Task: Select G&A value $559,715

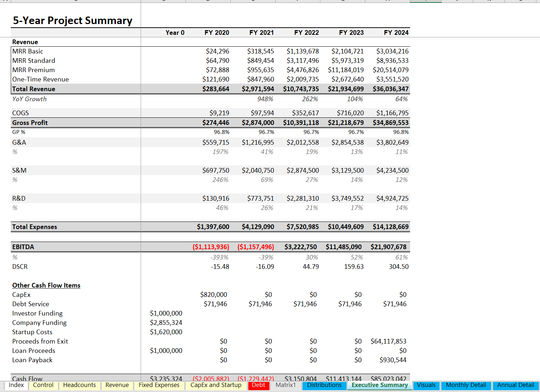Action: point(216,143)
